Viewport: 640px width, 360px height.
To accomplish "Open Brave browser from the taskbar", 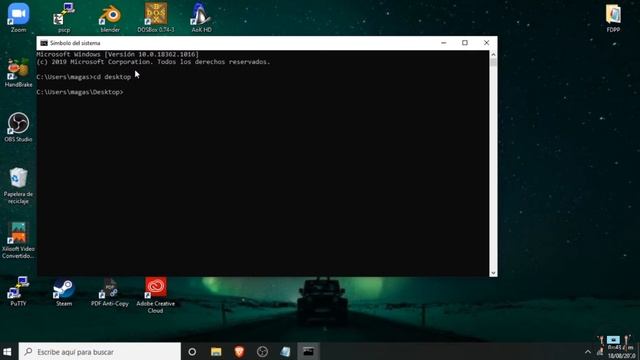I will 239,351.
